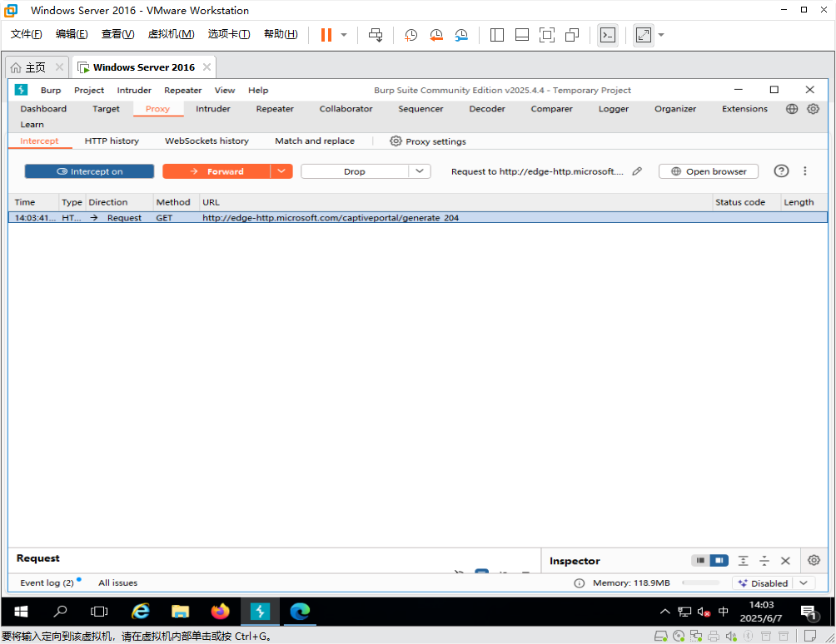The height and width of the screenshot is (644, 836).
Task: Open the VMware 帮助(H) menu
Action: [281, 34]
